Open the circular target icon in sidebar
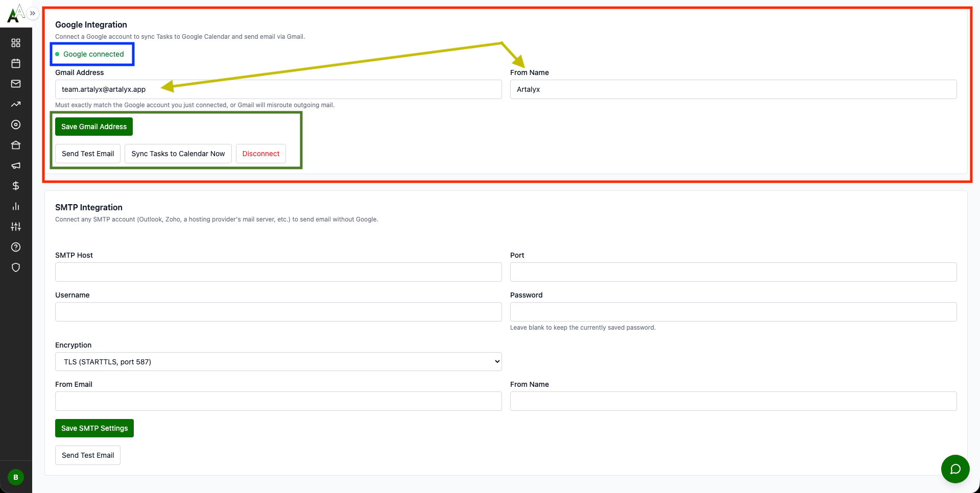Image resolution: width=980 pixels, height=493 pixels. (16, 125)
